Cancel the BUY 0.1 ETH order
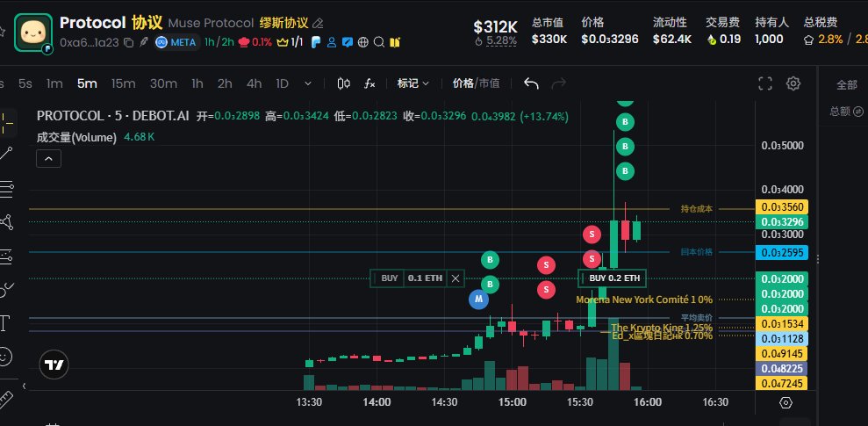The image size is (868, 426). 455,278
